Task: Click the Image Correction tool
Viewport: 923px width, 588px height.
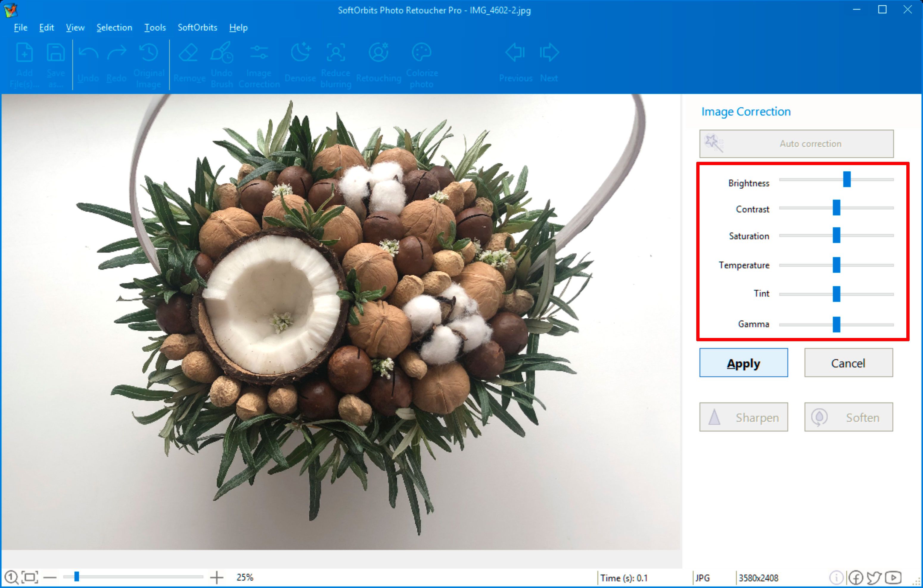Action: pyautogui.click(x=260, y=60)
